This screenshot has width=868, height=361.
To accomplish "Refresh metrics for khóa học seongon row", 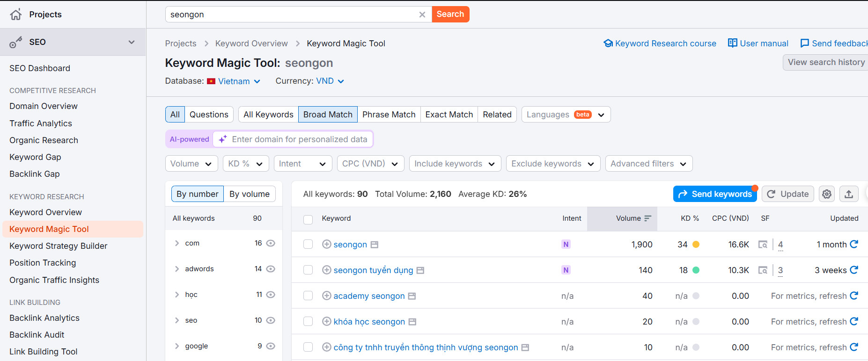I will point(854,321).
